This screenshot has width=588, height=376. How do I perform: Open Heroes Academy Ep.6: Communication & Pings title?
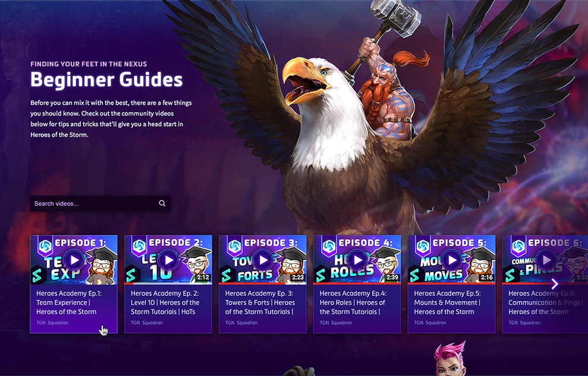point(545,302)
